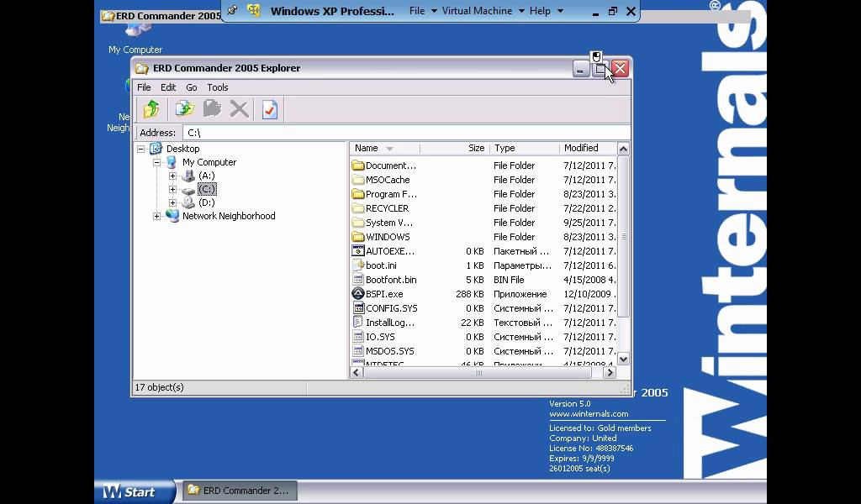Select the Desktop icon in tree
This screenshot has height=504, width=861.
tap(156, 148)
